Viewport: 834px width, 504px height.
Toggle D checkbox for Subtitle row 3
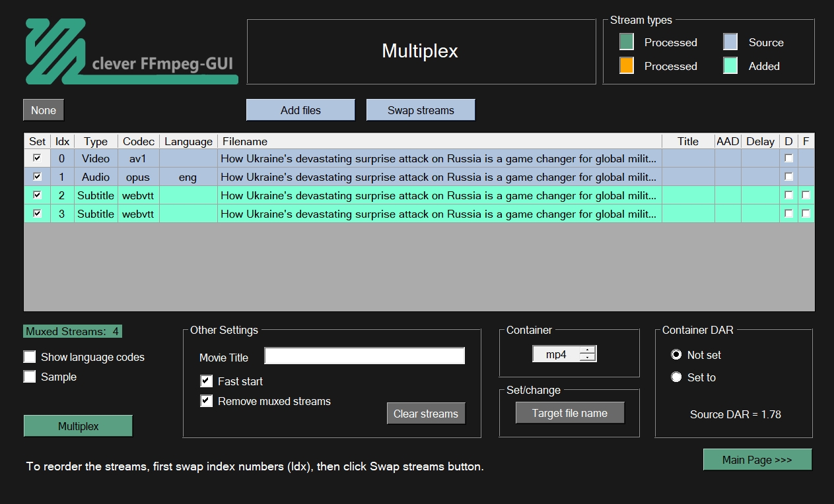(x=788, y=214)
